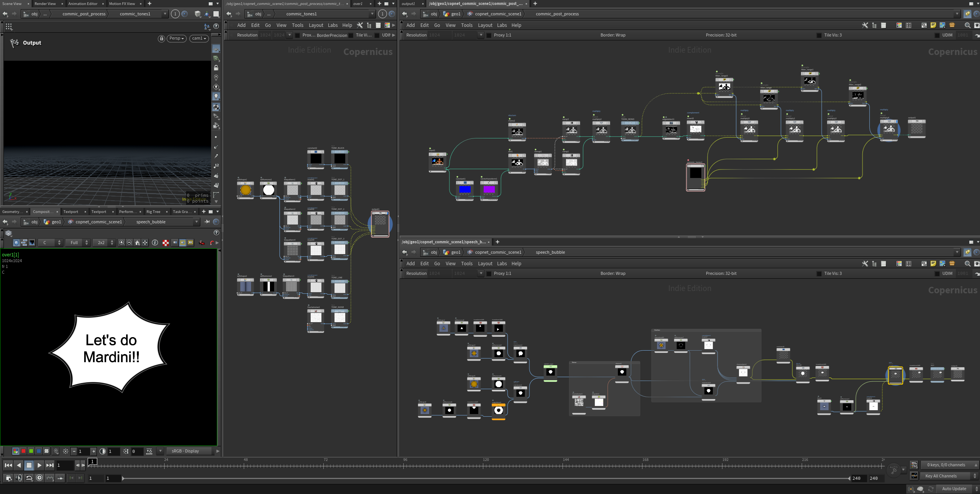The width and height of the screenshot is (980, 494).
Task: Click the Auto Update button
Action: pyautogui.click(x=954, y=489)
